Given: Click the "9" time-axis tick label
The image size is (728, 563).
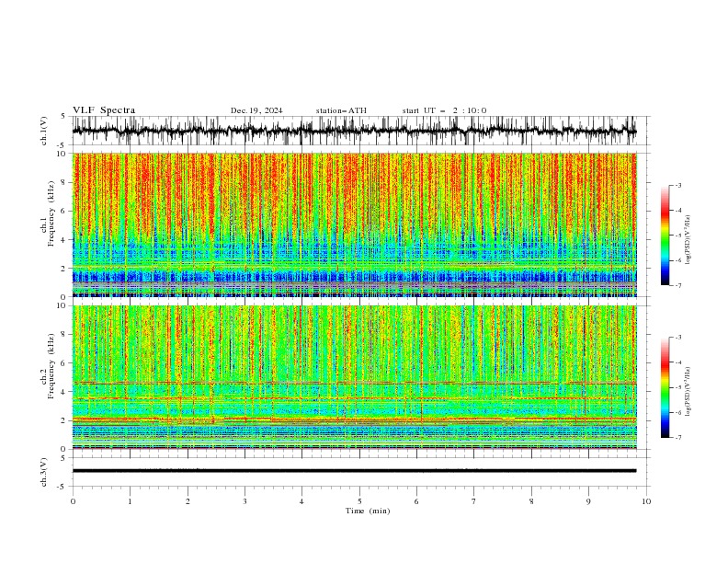Looking at the screenshot, I should click(x=588, y=501).
